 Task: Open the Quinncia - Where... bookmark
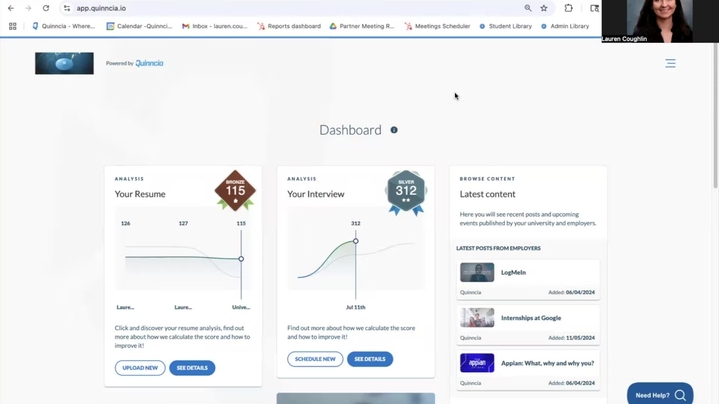pos(63,26)
